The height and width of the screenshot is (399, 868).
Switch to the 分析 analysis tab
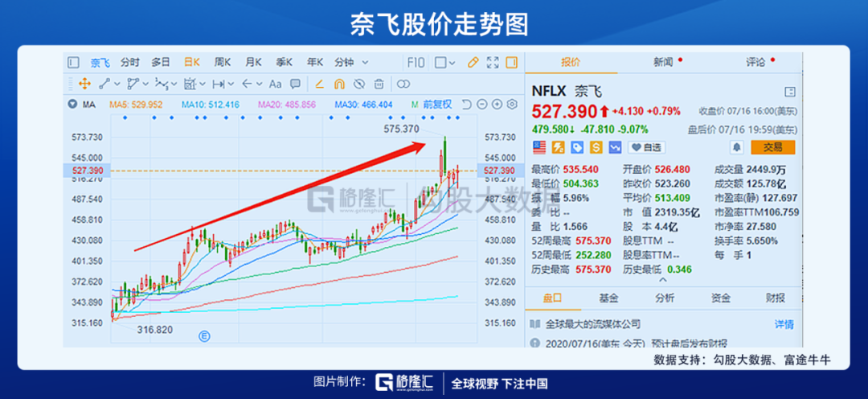665,298
